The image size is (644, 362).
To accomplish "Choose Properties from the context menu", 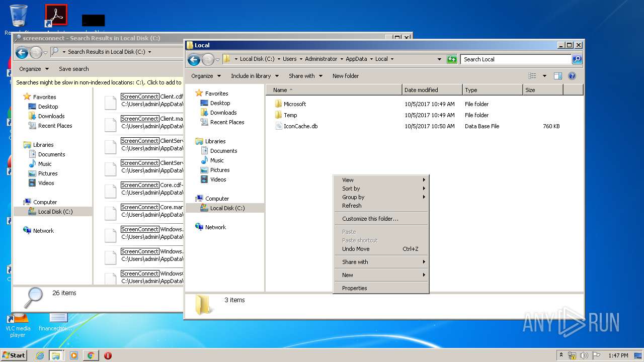I will [x=381, y=288].
